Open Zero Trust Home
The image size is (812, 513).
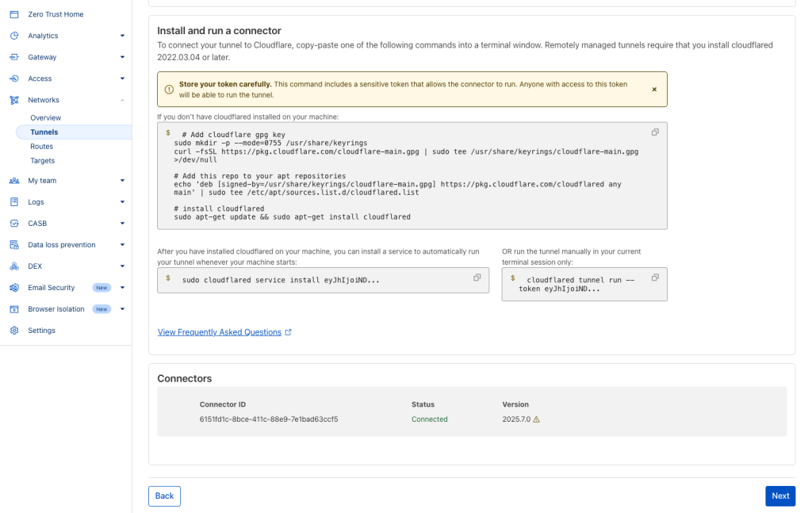[x=56, y=14]
